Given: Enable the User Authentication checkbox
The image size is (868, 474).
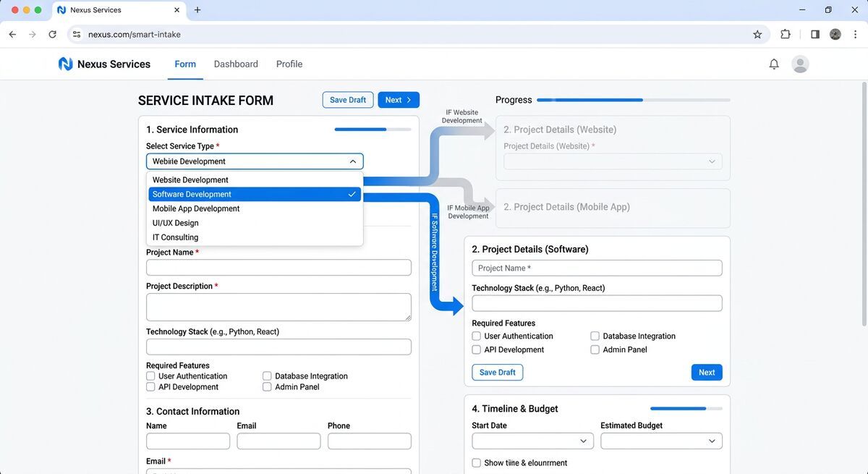Looking at the screenshot, I should [x=150, y=376].
